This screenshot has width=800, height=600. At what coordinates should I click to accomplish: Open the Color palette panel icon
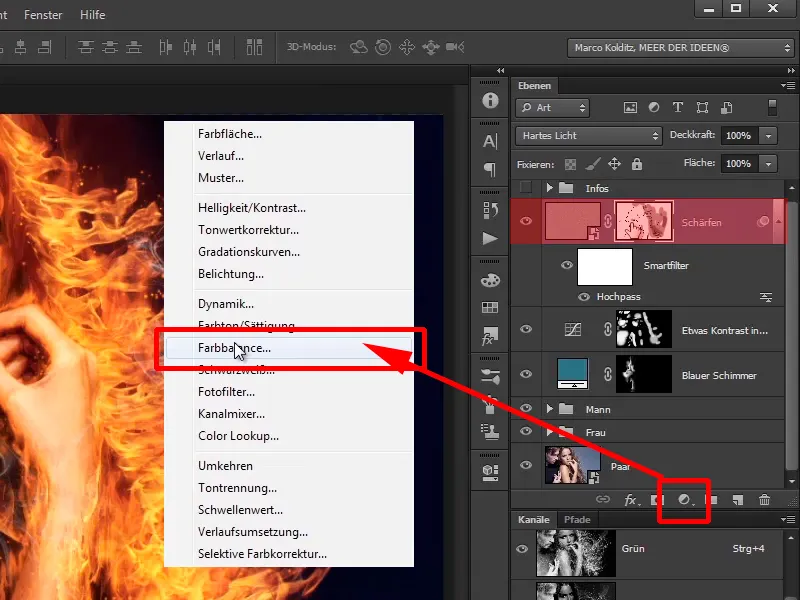[490, 280]
